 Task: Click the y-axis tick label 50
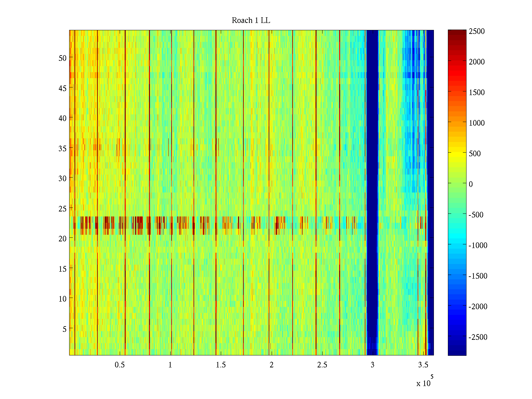point(63,58)
